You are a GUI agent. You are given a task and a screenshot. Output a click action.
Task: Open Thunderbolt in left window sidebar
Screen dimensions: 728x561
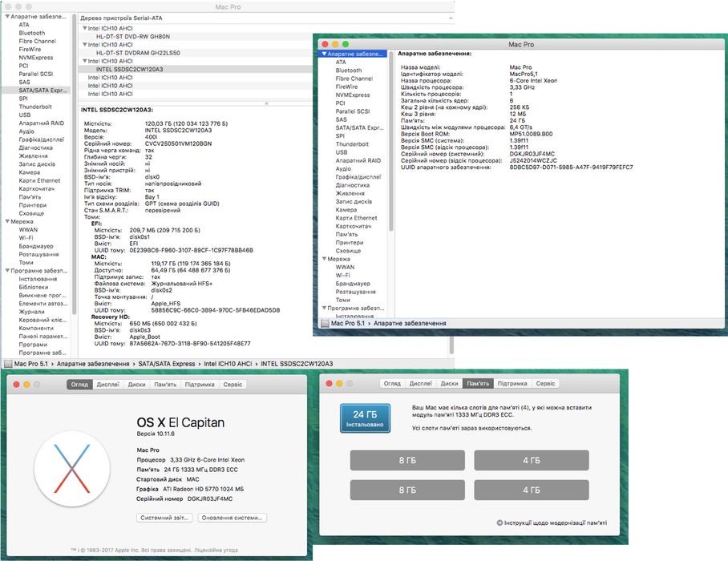[35, 107]
